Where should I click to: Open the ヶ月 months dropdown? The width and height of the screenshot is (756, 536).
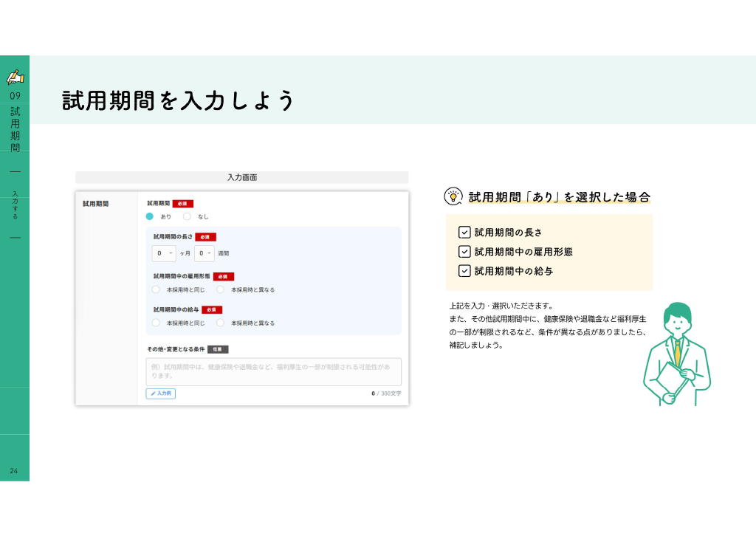[x=164, y=253]
